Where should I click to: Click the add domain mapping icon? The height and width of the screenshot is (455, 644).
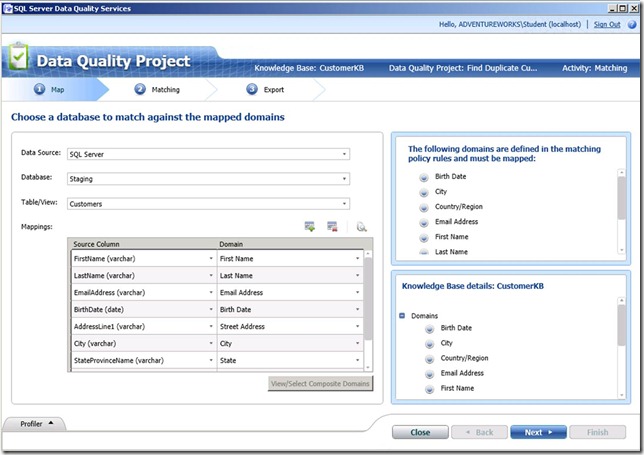pyautogui.click(x=310, y=227)
